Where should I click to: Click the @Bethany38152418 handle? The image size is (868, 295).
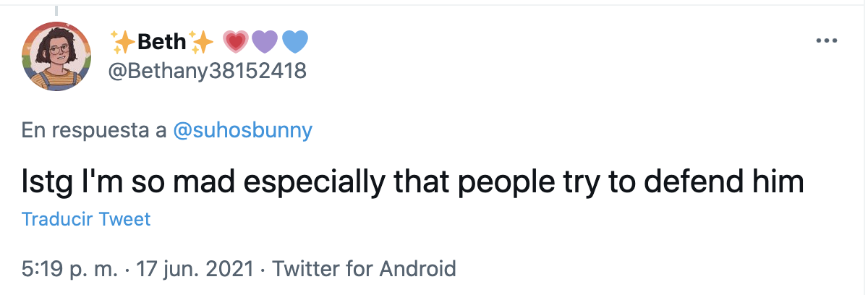207,71
